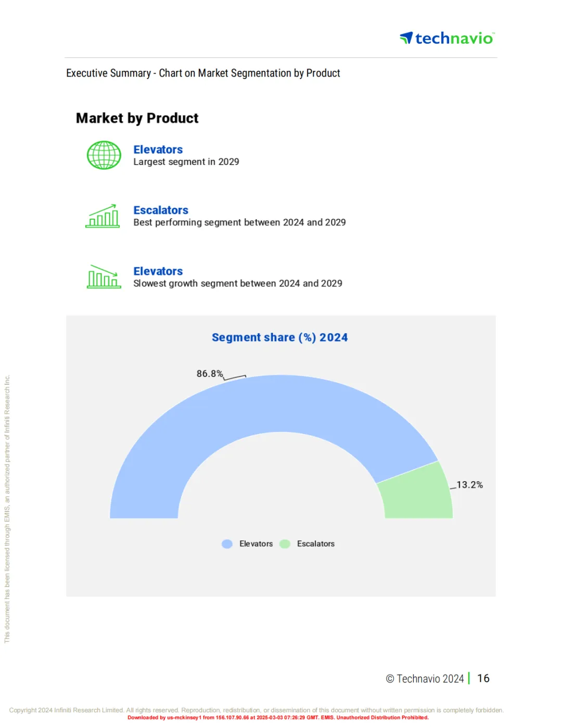This screenshot has width=562, height=728.
Task: Click the rising bar chart icon beside Escalators
Action: (x=103, y=216)
